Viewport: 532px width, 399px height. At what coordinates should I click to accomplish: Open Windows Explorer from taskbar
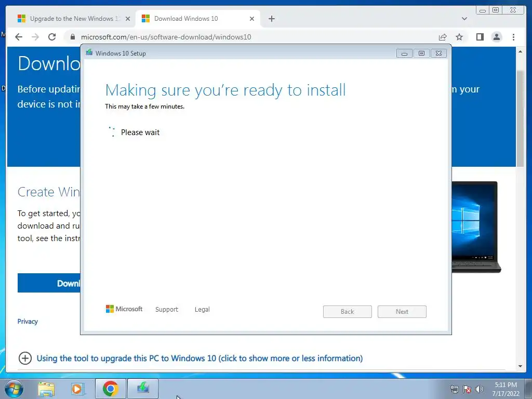point(46,389)
